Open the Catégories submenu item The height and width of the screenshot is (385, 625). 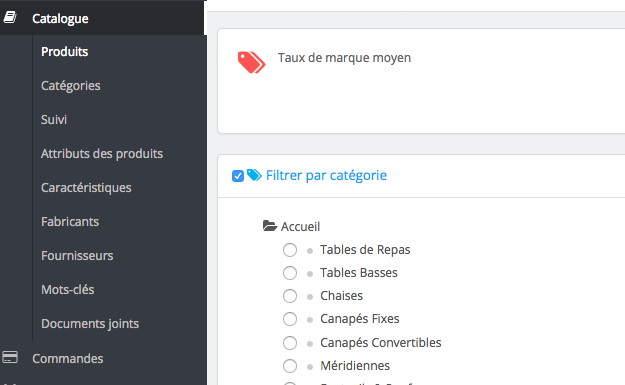coord(71,86)
